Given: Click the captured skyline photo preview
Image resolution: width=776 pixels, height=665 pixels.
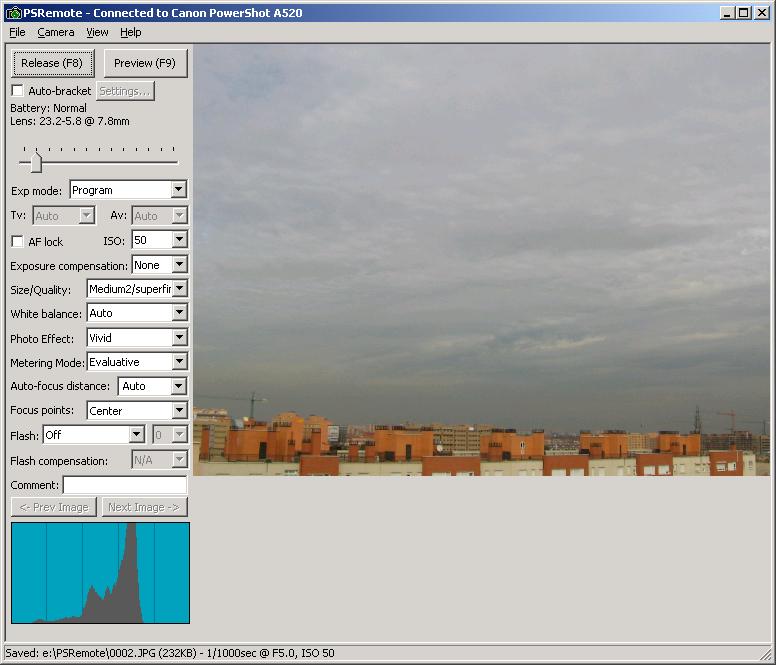Looking at the screenshot, I should tap(481, 260).
